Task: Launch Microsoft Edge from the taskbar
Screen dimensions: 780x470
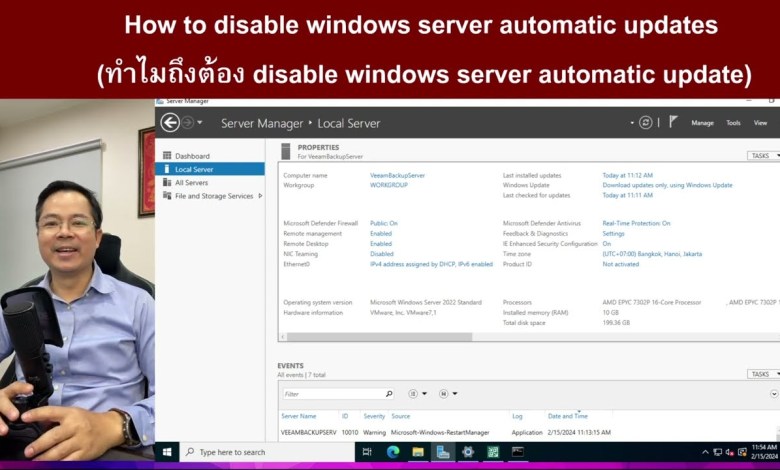Action: [393, 452]
